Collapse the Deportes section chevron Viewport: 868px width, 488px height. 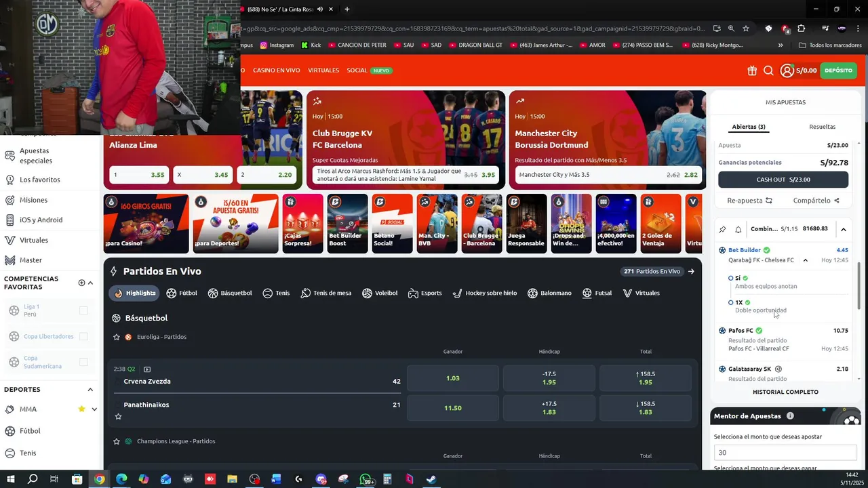coord(90,390)
